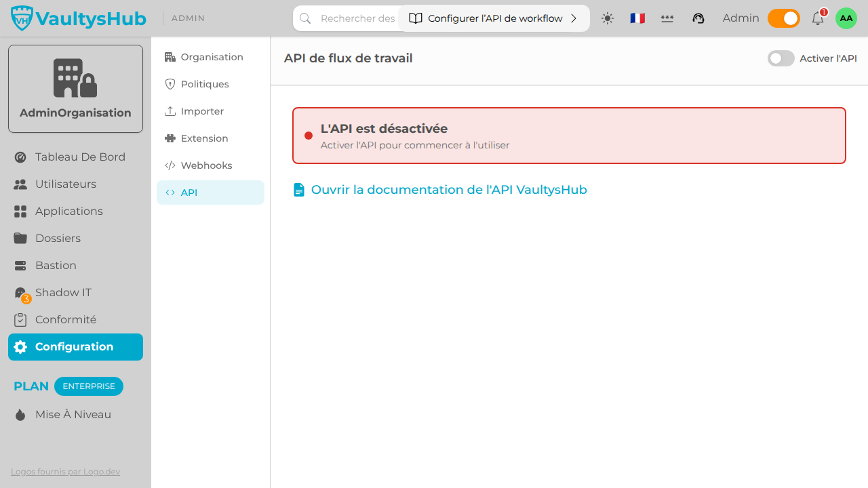Select the Extension settings tab
The width and height of the screenshot is (868, 488).
coord(210,138)
